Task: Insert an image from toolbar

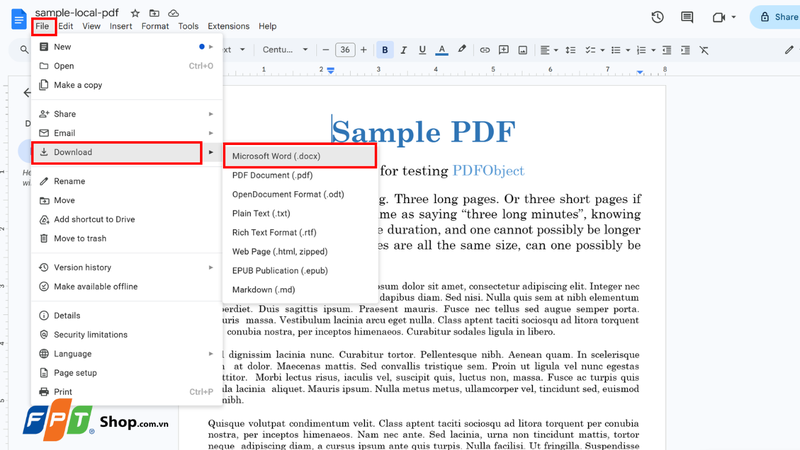Action: [x=522, y=50]
